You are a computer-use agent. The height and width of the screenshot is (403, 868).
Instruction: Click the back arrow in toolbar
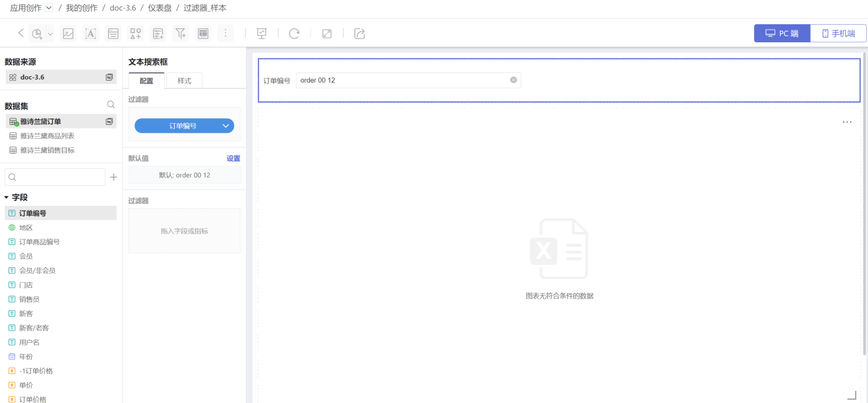click(20, 33)
